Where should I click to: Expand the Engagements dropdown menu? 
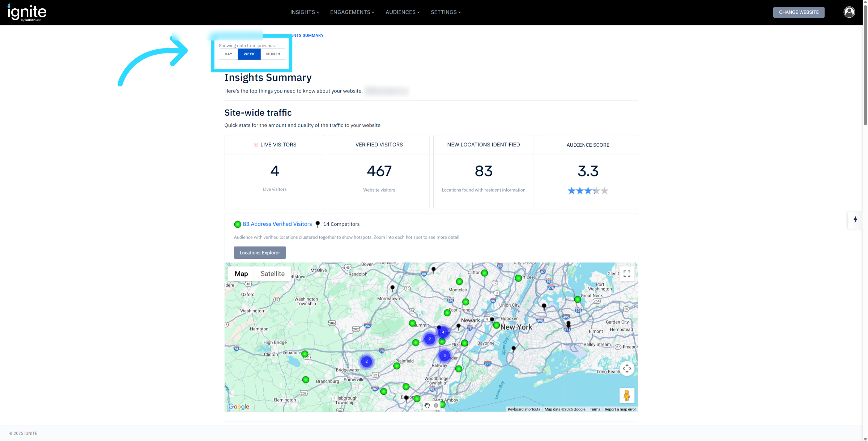click(x=352, y=12)
